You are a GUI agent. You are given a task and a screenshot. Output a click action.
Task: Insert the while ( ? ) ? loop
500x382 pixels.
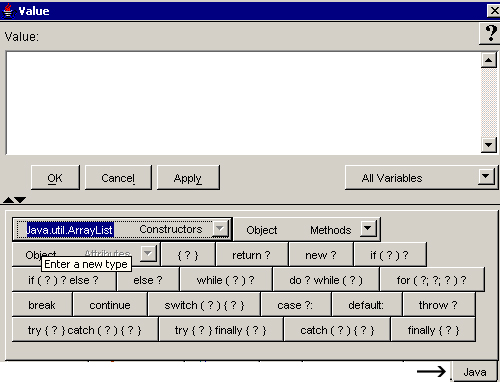pos(226,280)
